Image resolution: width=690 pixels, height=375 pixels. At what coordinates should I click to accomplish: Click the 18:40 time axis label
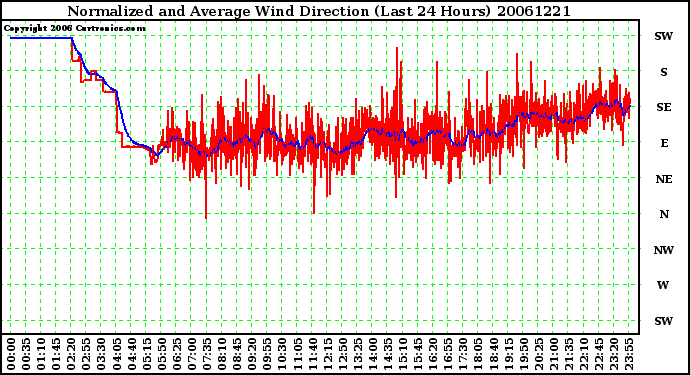coord(492,354)
